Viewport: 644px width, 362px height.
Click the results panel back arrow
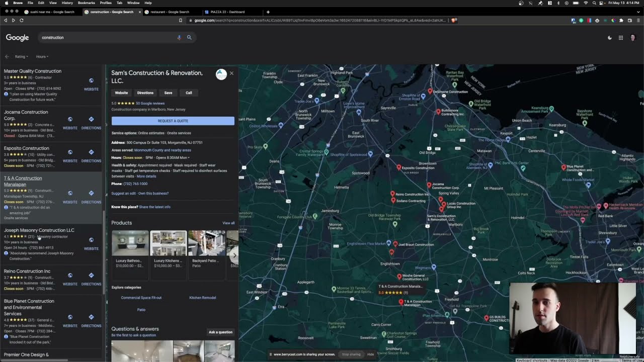[7, 57]
